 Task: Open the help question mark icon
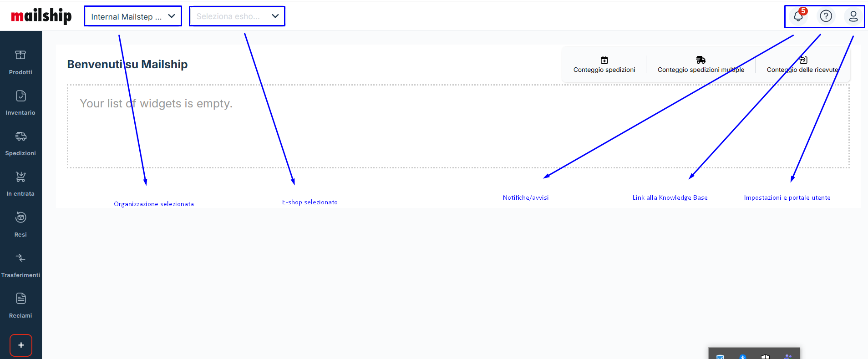pos(826,16)
